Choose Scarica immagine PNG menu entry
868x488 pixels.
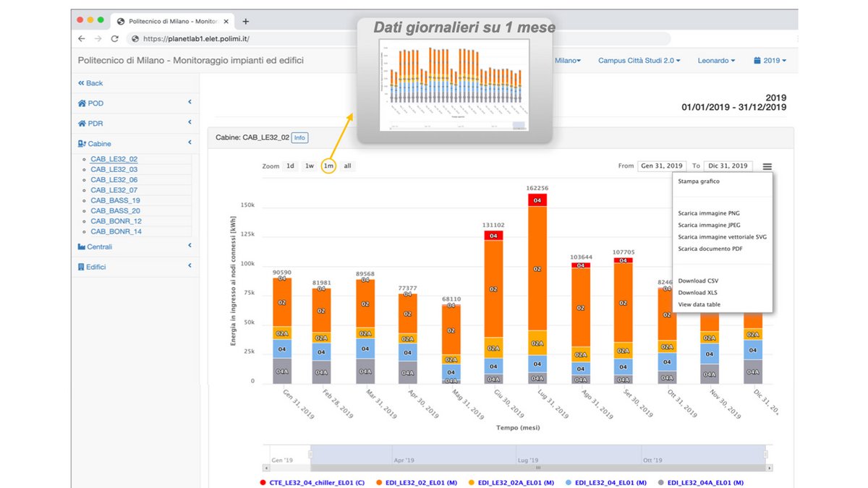coord(709,213)
